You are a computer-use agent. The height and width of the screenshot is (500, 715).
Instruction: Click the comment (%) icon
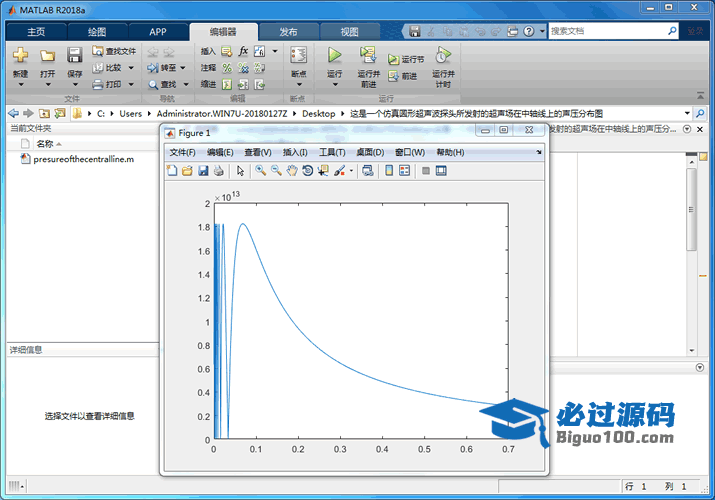pos(227,68)
